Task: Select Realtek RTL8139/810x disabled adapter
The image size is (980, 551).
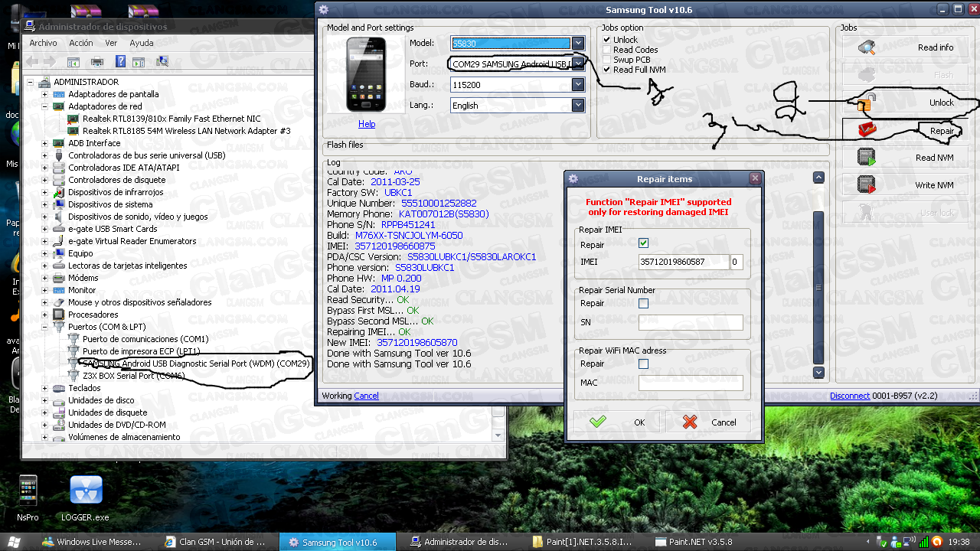Action: point(171,119)
